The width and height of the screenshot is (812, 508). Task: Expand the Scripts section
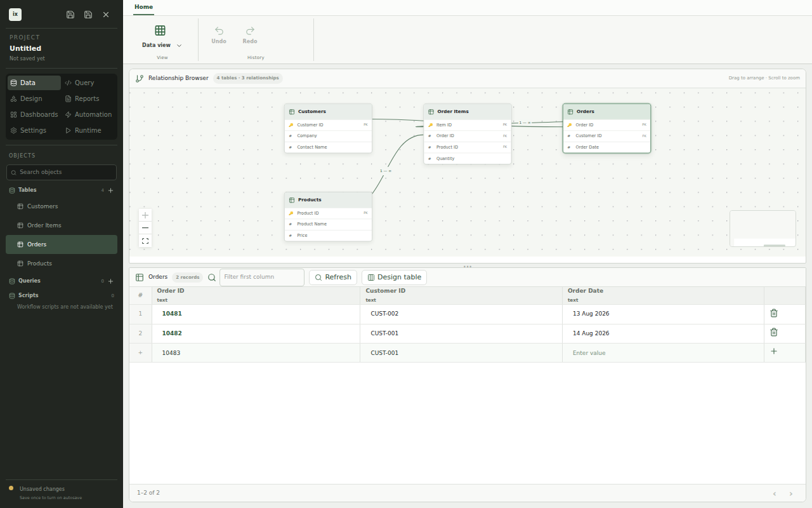(x=28, y=295)
